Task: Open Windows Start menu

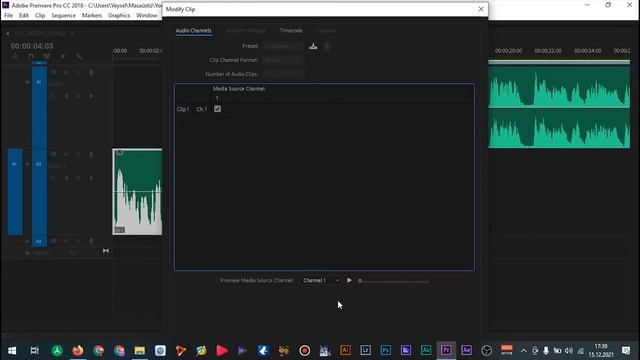Action: click(x=12, y=351)
